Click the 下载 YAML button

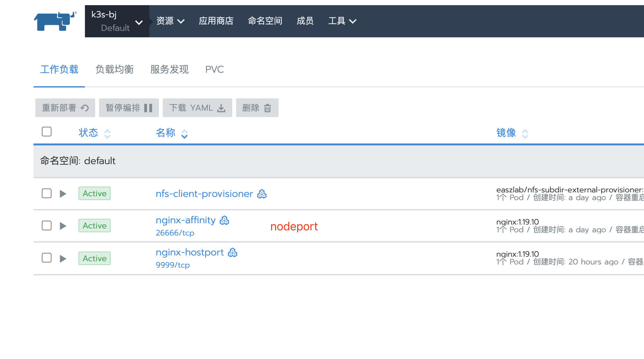(x=198, y=108)
